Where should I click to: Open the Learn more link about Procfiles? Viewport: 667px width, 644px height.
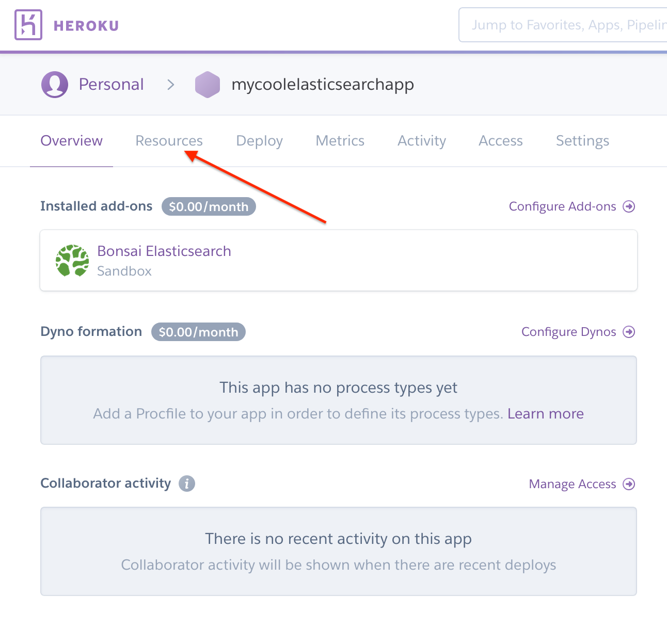[x=546, y=413]
